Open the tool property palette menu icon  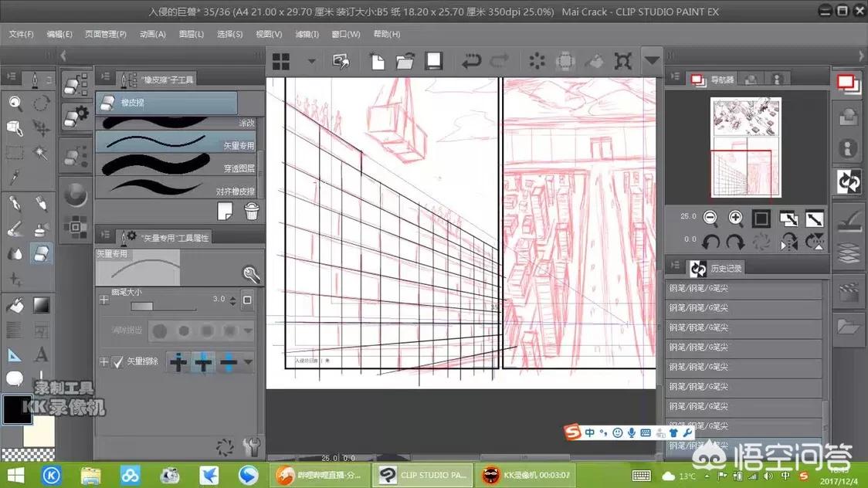pos(105,236)
